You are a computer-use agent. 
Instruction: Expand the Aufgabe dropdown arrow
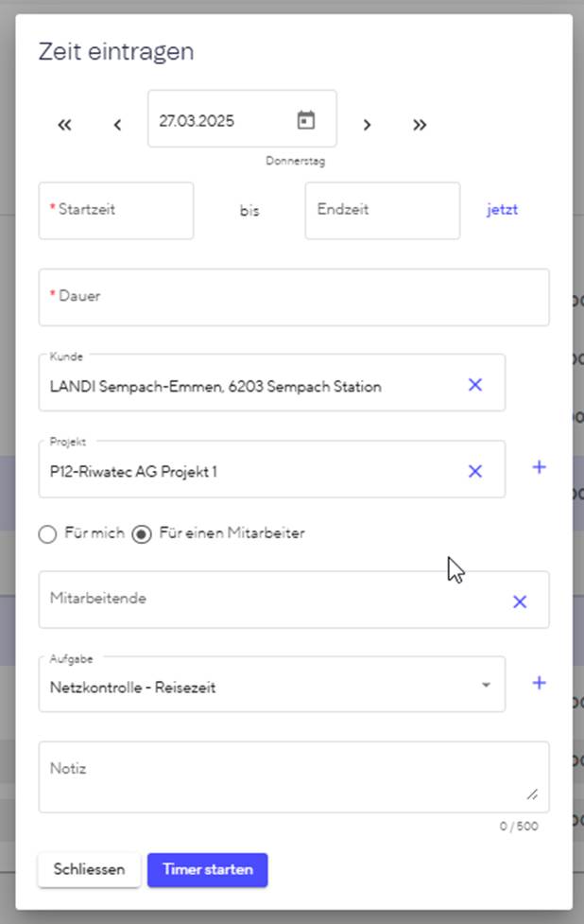coord(486,686)
